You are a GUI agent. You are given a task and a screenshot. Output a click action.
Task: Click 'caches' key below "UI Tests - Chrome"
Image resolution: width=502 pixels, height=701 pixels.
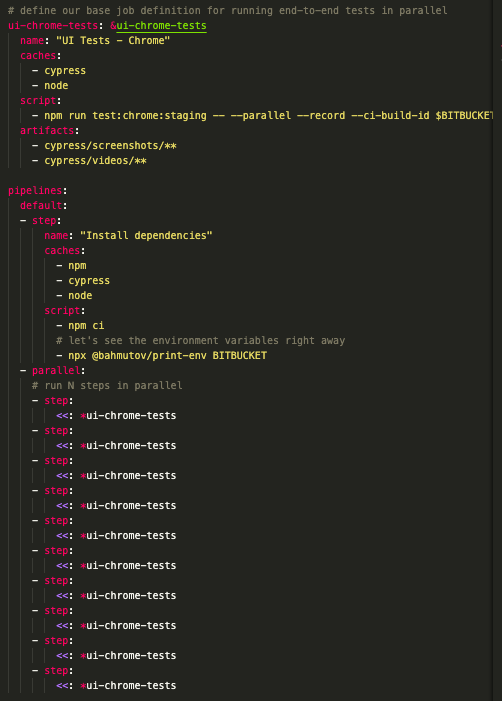tap(38, 55)
